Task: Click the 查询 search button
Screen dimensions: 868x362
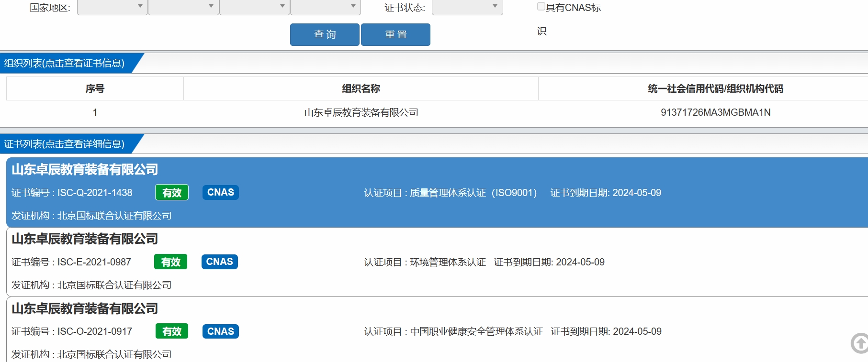Action: coord(325,34)
